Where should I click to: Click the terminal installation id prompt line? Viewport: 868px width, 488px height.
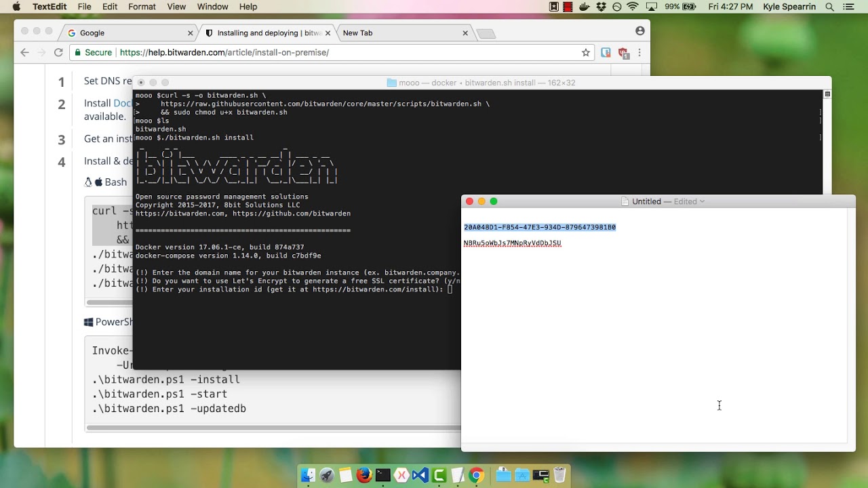(294, 289)
